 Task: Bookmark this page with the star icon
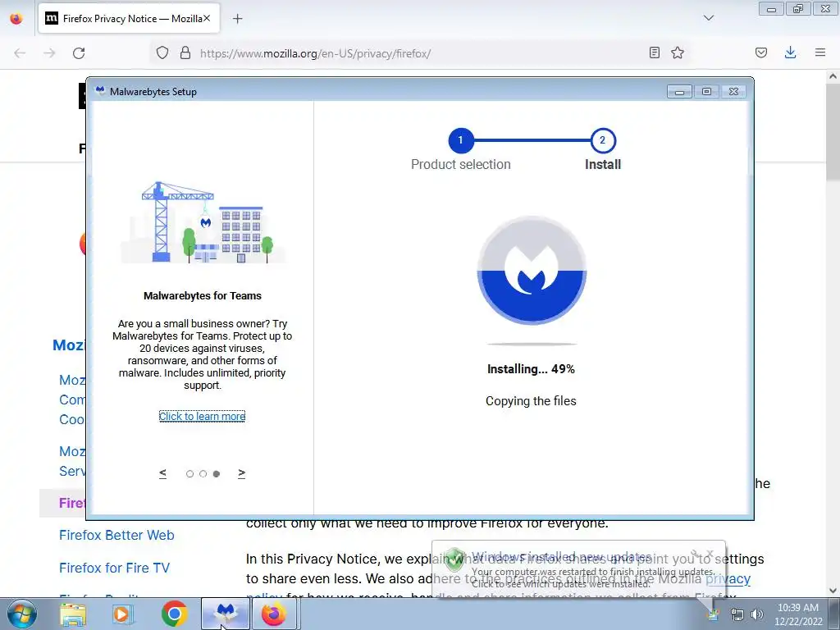click(x=678, y=52)
